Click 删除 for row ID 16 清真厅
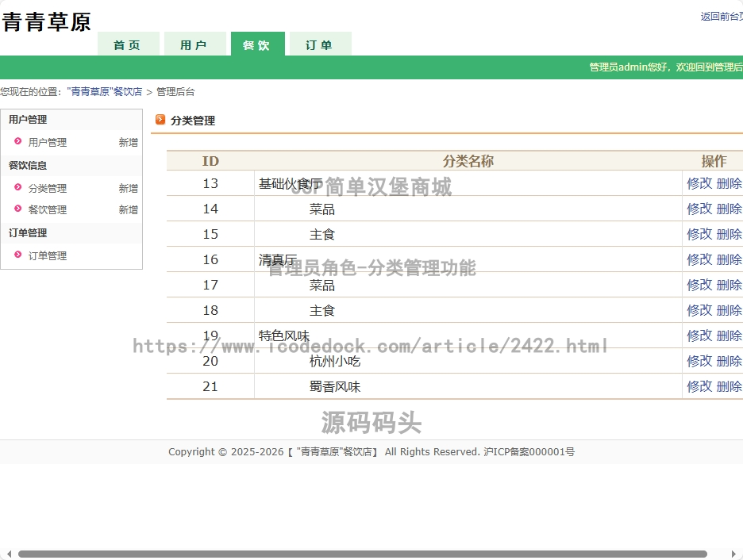743x560 pixels. pos(730,259)
